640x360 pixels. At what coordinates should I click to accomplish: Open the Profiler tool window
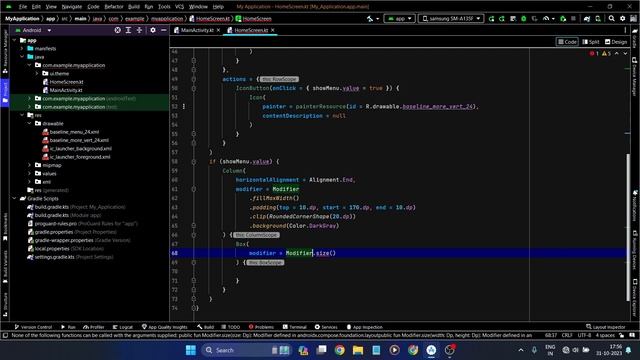93,327
